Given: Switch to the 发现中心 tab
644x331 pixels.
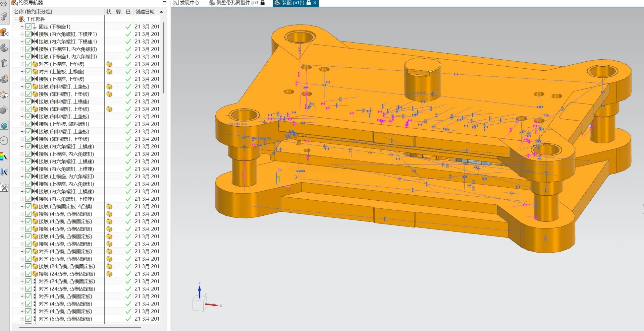Looking at the screenshot, I should click(x=186, y=3).
